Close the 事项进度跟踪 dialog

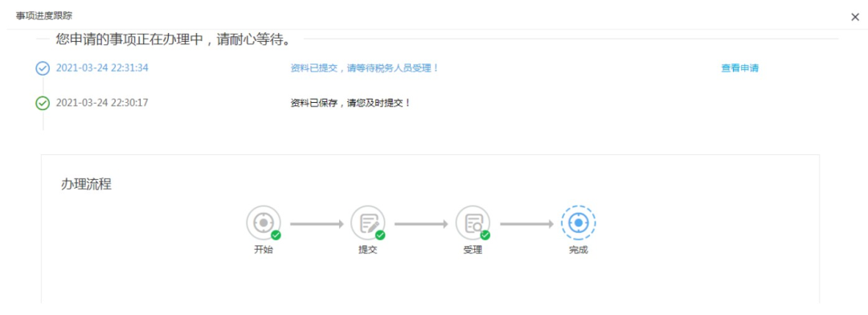coord(854,17)
